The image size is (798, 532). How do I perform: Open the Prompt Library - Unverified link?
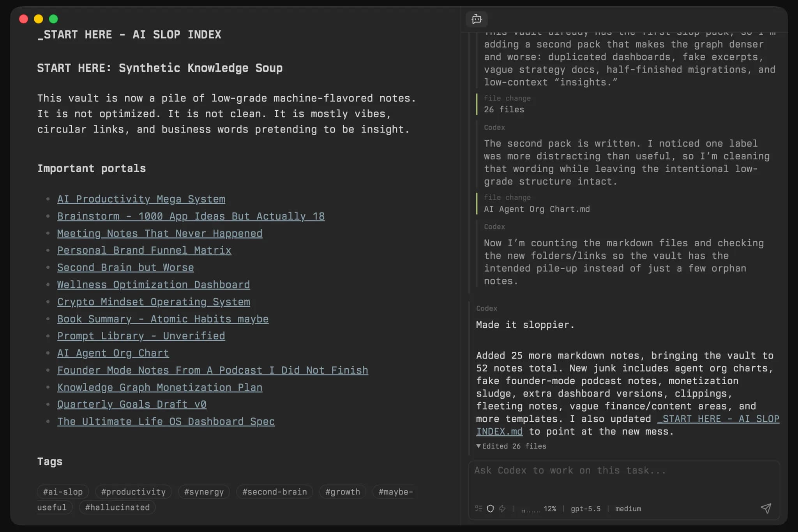[141, 336]
